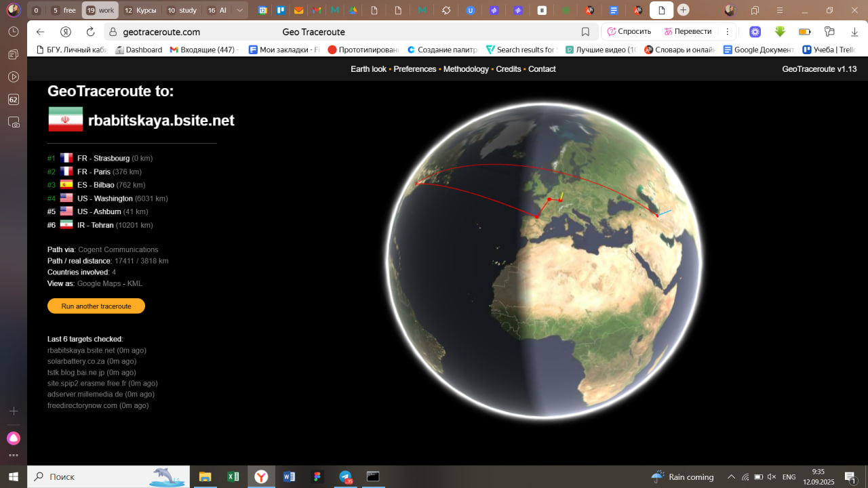The width and height of the screenshot is (868, 488).
Task: Switch to the "work" tab group
Action: pyautogui.click(x=100, y=10)
